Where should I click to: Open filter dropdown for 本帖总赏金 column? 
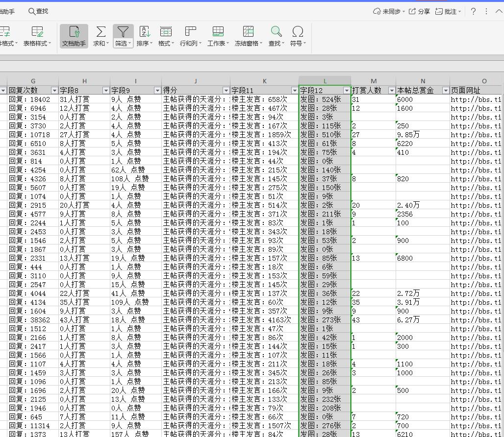[x=445, y=91]
